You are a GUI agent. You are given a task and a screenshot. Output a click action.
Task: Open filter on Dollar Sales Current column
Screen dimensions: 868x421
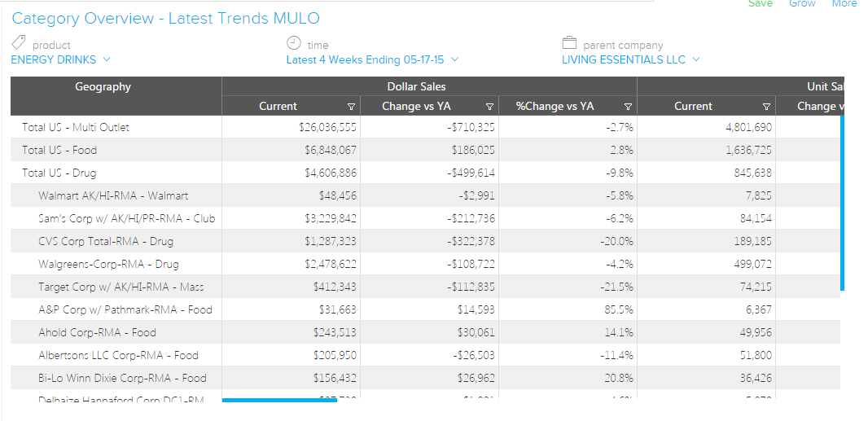tap(351, 107)
